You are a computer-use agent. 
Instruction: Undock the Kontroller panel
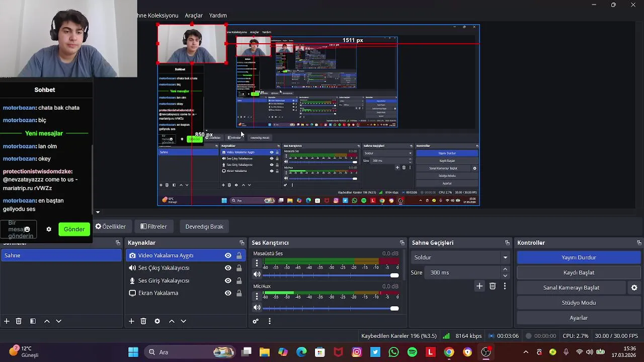639,243
